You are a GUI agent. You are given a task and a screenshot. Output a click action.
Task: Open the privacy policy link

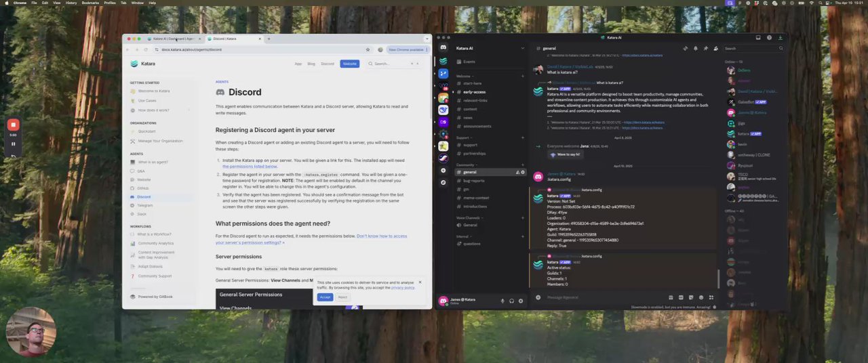[402, 288]
